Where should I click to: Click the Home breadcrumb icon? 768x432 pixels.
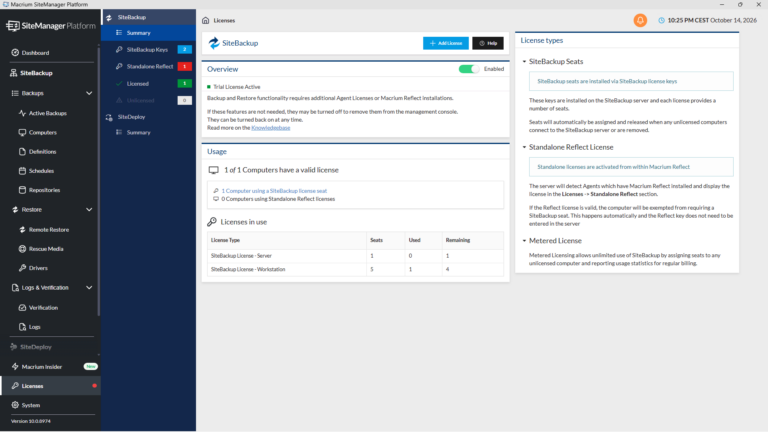[206, 21]
